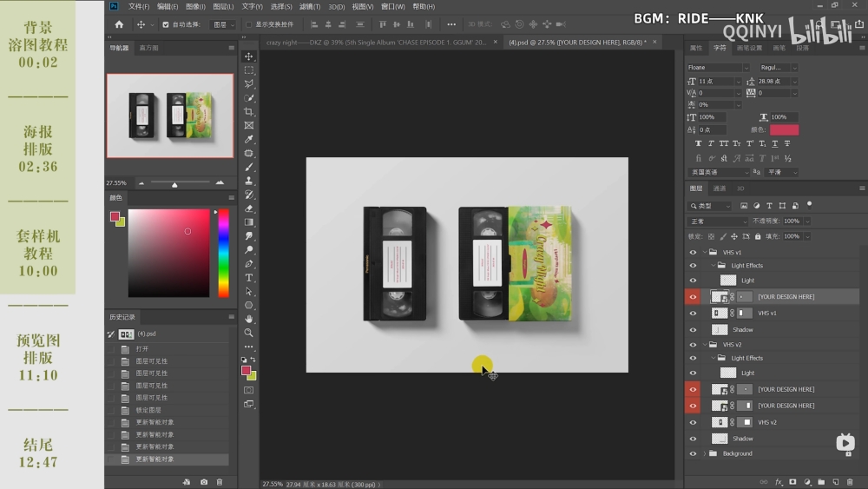Select the Horizontal Type tool

(249, 277)
